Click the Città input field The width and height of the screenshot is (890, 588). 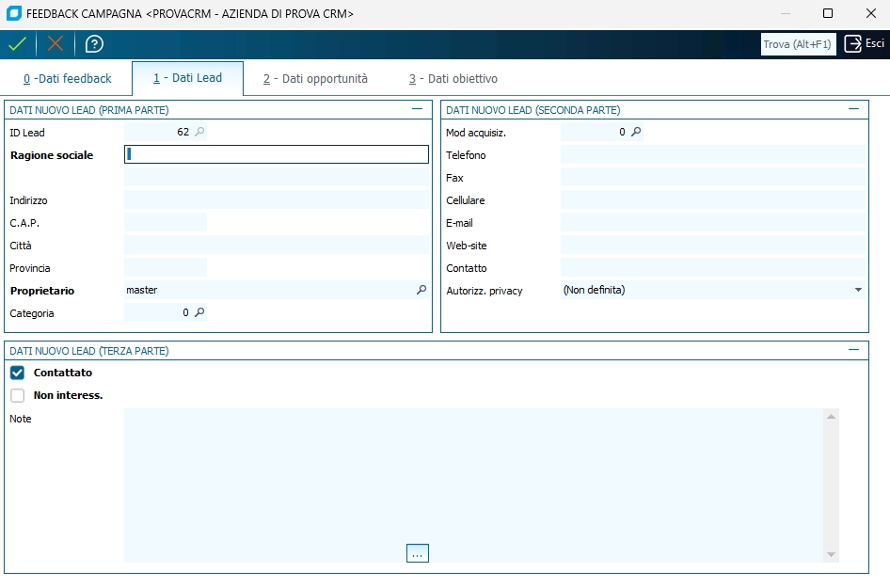(277, 246)
